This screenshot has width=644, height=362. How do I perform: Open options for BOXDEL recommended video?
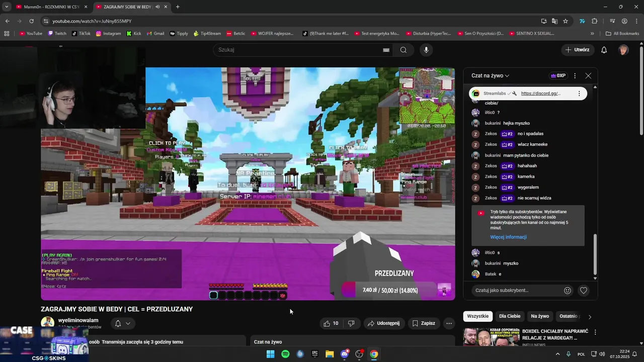595,332
